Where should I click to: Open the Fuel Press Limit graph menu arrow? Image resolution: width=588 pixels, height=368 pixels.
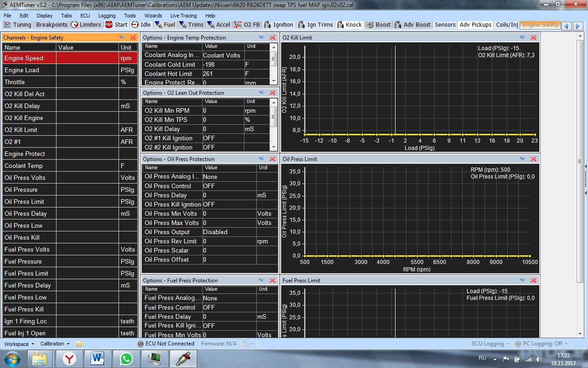pos(522,280)
